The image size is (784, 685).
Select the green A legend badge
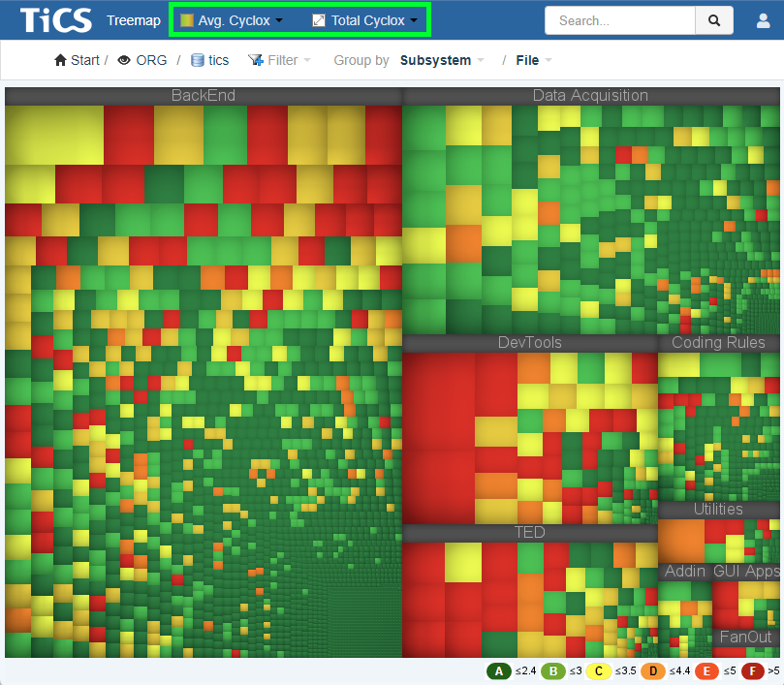pyautogui.click(x=498, y=671)
